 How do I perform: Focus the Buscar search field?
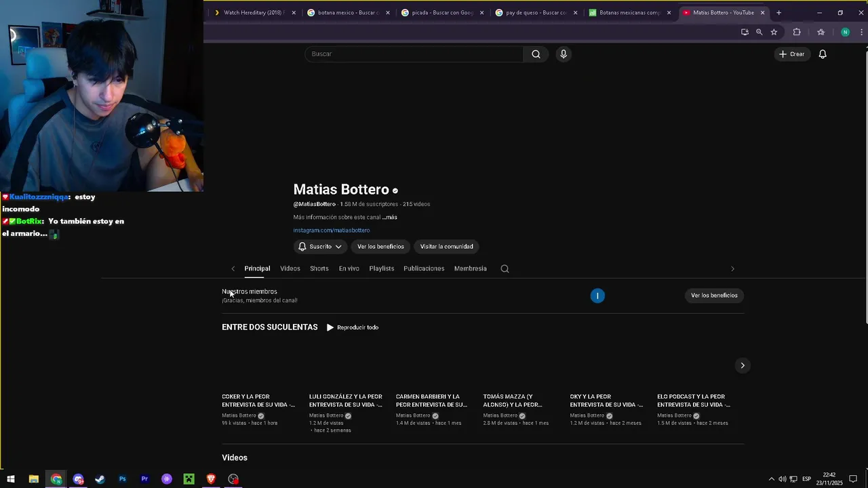point(414,54)
